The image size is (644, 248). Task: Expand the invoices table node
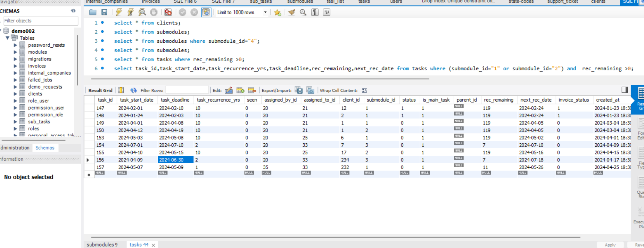click(x=15, y=66)
